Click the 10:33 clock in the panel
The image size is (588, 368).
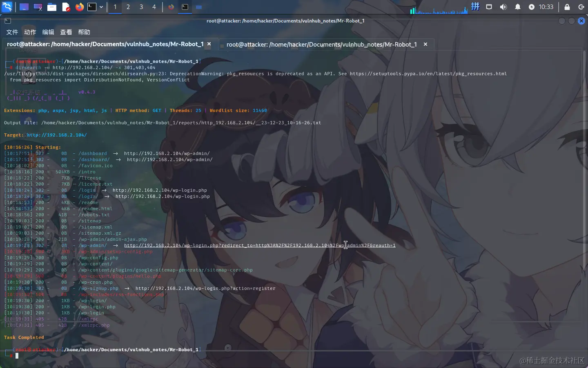click(546, 7)
